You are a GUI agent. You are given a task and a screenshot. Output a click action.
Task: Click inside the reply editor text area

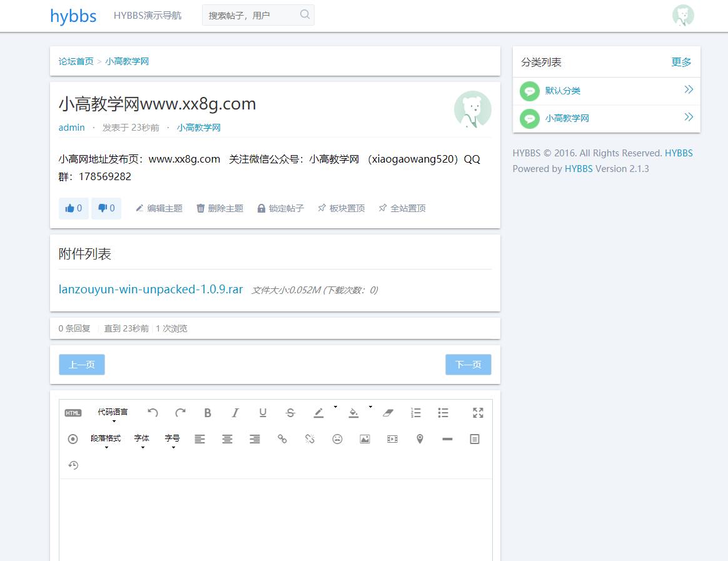pyautogui.click(x=276, y=520)
